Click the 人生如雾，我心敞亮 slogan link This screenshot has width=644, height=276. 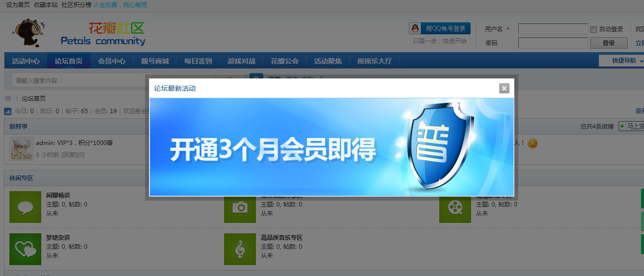pos(120,5)
